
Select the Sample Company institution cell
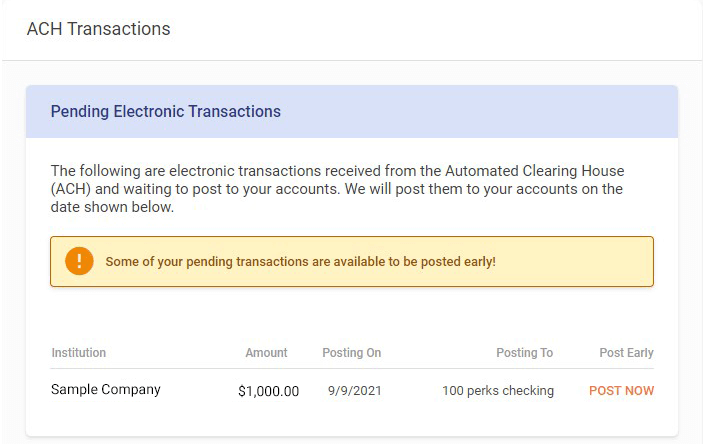pos(105,390)
